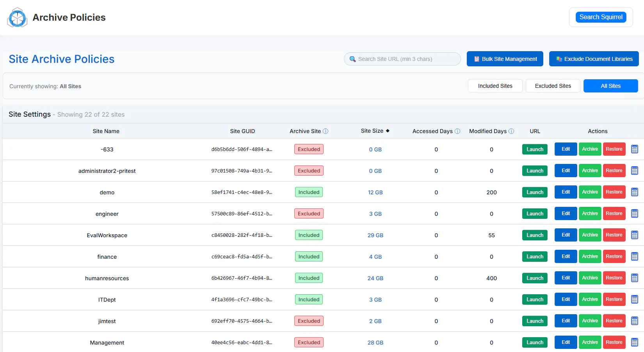Viewport: 644px width, 352px height.
Task: Edit the ITDept site policy
Action: 566,299
